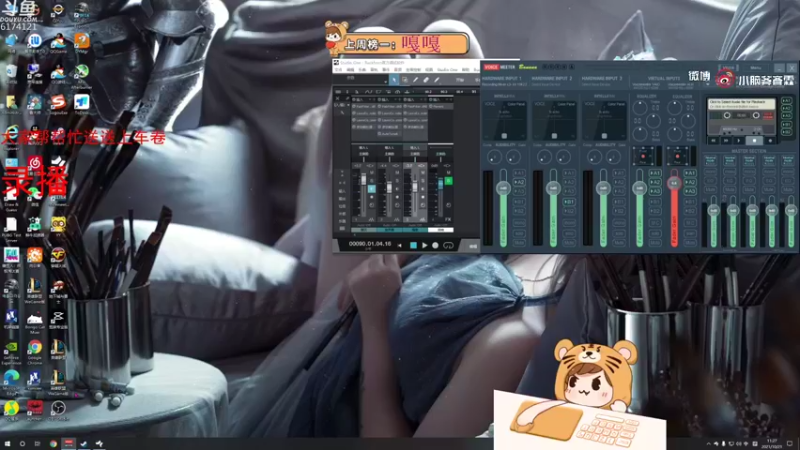
Task: Open the 编辑 menu in Studio One
Action: [351, 69]
